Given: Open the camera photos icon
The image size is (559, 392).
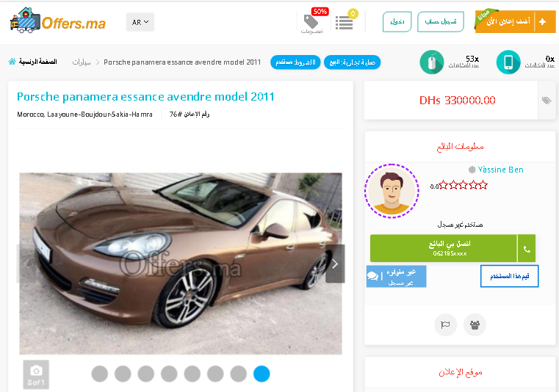Looking at the screenshot, I should pyautogui.click(x=36, y=374).
